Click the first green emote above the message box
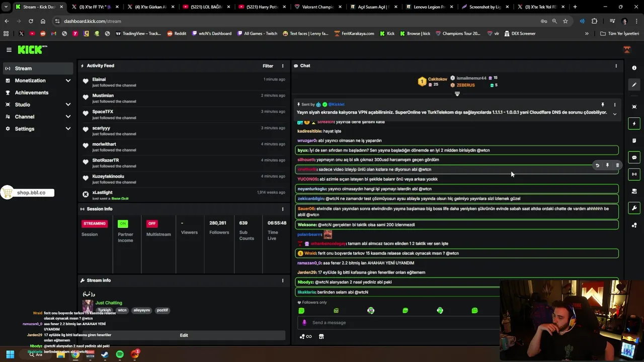644x362 pixels. 301,311
